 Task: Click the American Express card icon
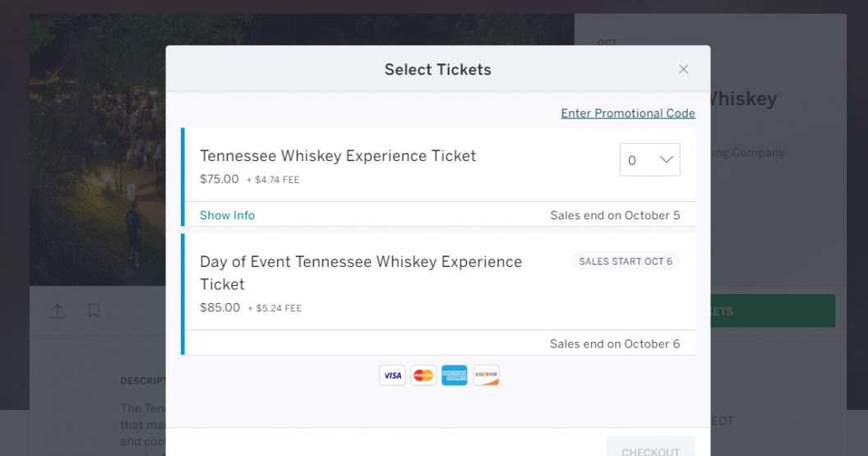[455, 375]
